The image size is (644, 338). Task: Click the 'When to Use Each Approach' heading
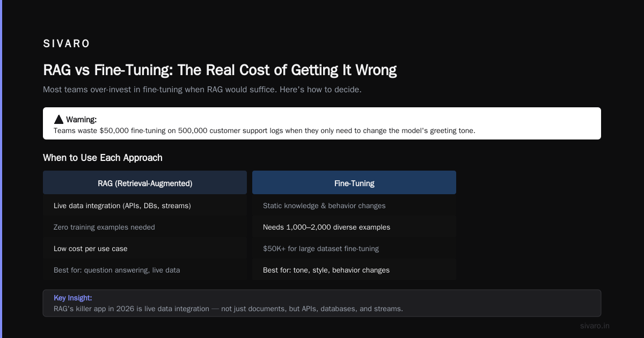(x=103, y=158)
